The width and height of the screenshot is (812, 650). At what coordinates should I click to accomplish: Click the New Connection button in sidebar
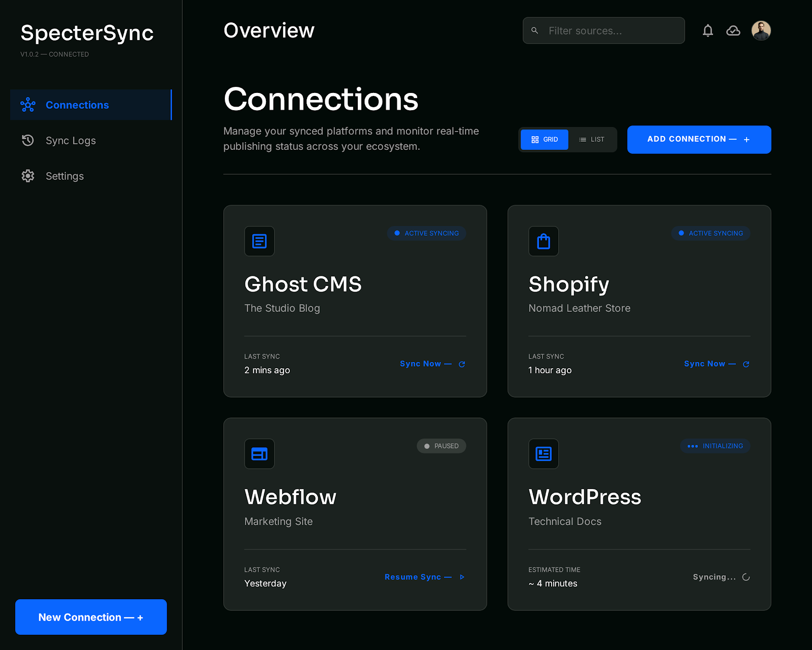[x=91, y=617]
